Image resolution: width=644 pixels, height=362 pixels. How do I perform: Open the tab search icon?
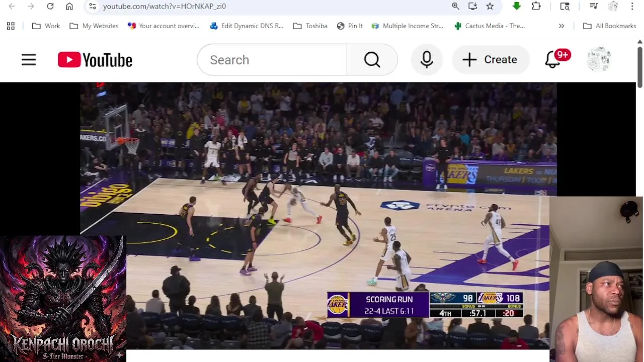565,6
